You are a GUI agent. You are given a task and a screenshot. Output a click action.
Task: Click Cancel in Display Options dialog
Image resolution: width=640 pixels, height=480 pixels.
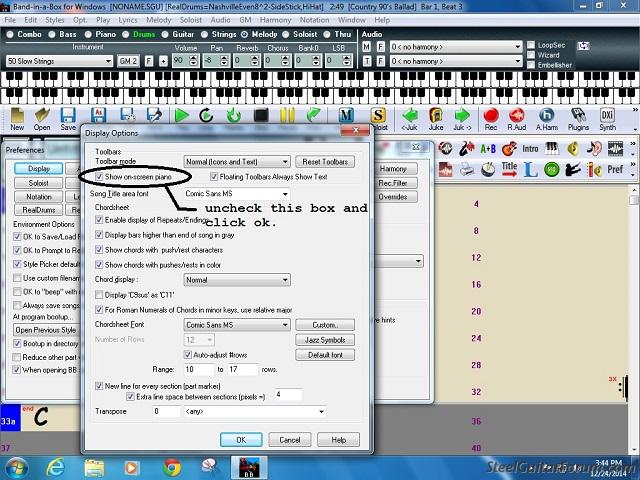(290, 440)
